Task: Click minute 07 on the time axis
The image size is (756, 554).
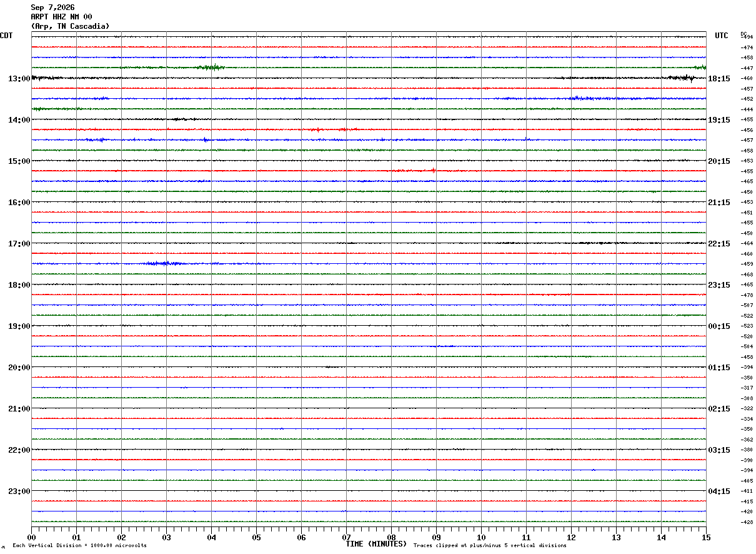Action: pyautogui.click(x=346, y=537)
